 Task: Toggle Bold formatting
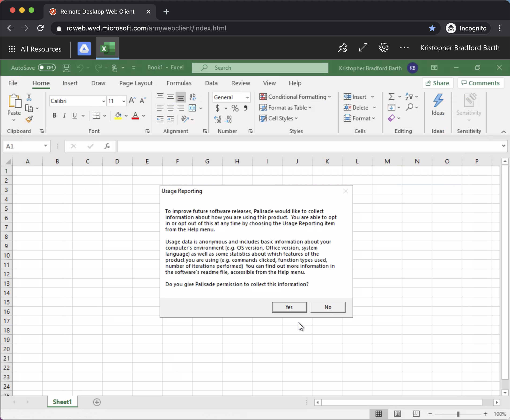(x=54, y=115)
